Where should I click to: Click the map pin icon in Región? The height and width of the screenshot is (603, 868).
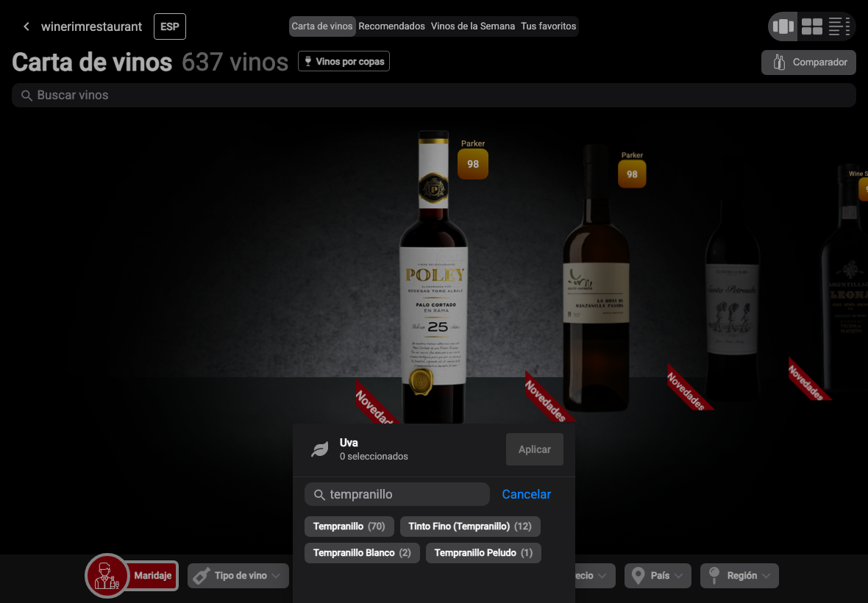[714, 575]
